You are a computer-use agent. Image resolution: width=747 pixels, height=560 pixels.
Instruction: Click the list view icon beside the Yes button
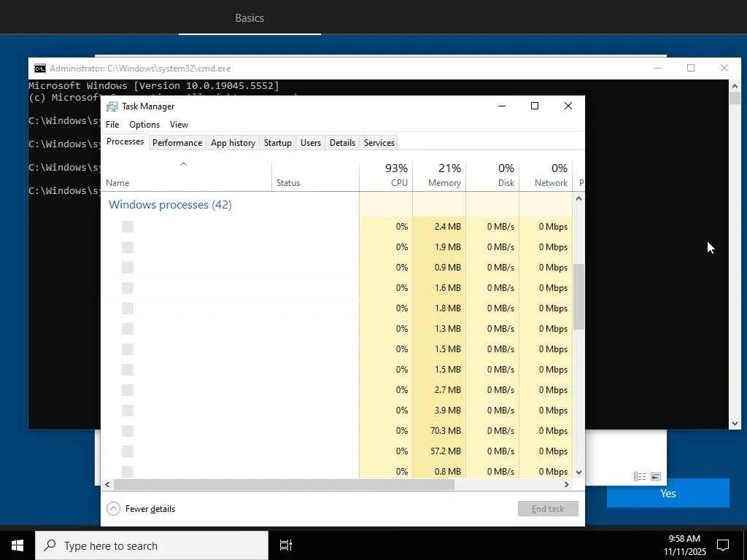coord(640,476)
